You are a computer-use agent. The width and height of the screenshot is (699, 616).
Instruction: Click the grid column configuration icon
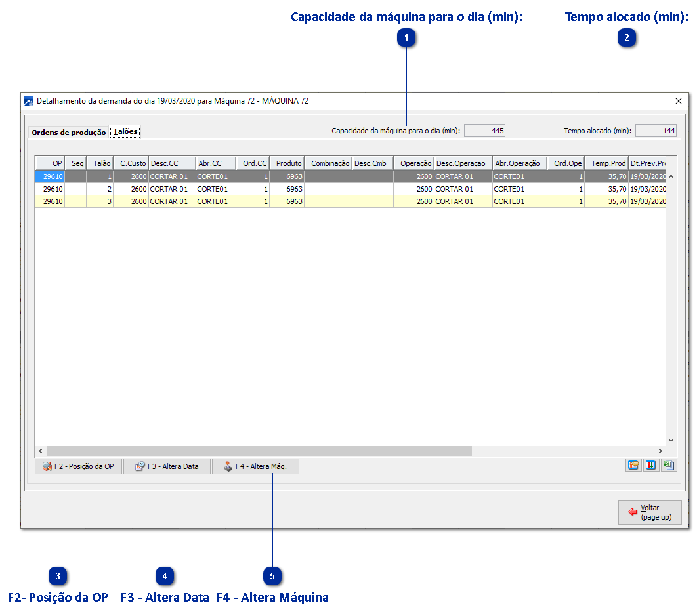tap(633, 465)
